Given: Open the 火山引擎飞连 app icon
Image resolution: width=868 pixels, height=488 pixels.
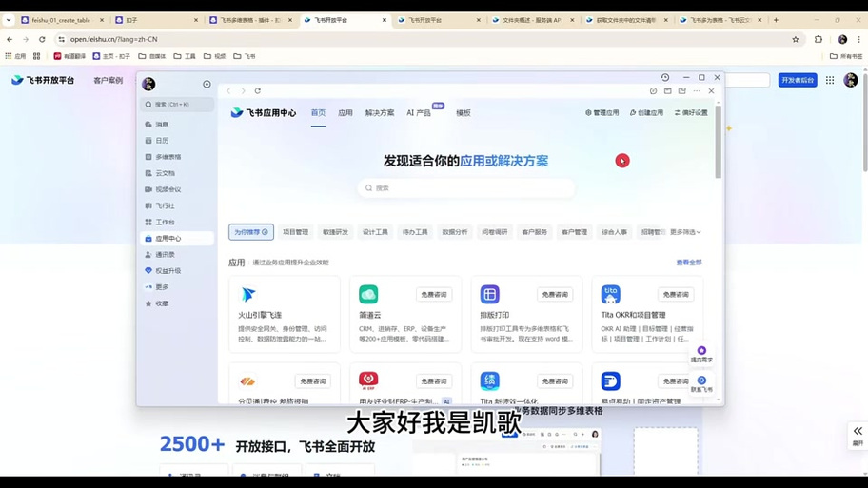Looking at the screenshot, I should (248, 294).
